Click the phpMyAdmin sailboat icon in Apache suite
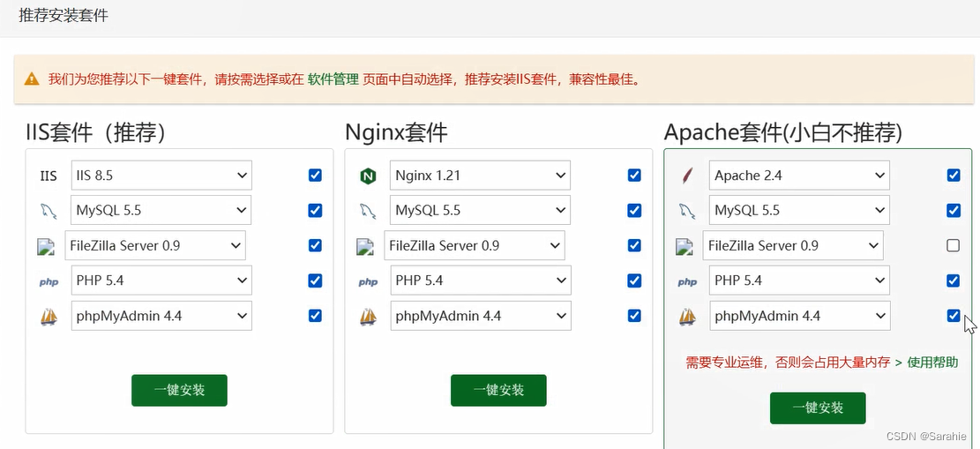Image resolution: width=980 pixels, height=449 pixels. click(x=687, y=317)
